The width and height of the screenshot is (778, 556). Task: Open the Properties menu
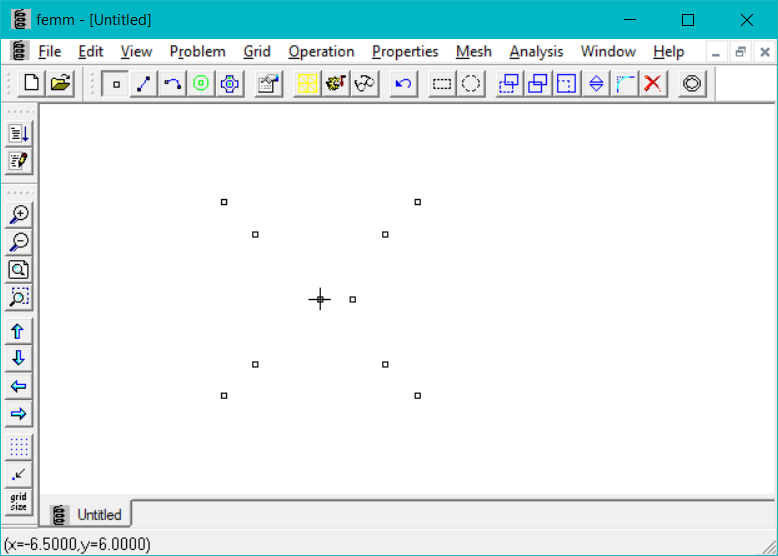pos(405,52)
